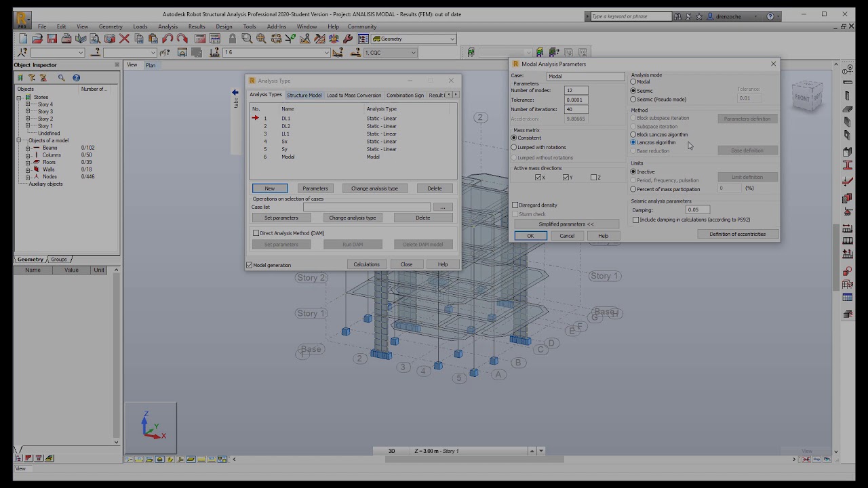Click the wrench preferences icon
Viewport: 868px width, 488px height.
(348, 39)
